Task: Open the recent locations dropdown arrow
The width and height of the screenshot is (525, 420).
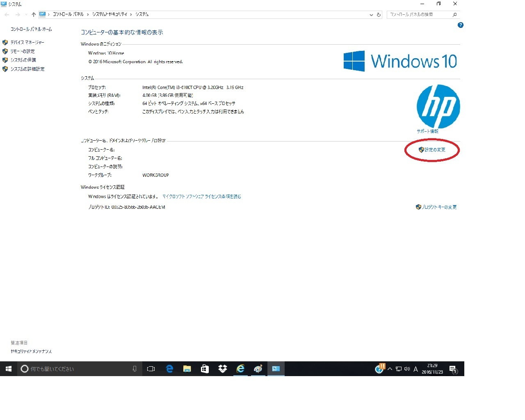Action: point(26,15)
